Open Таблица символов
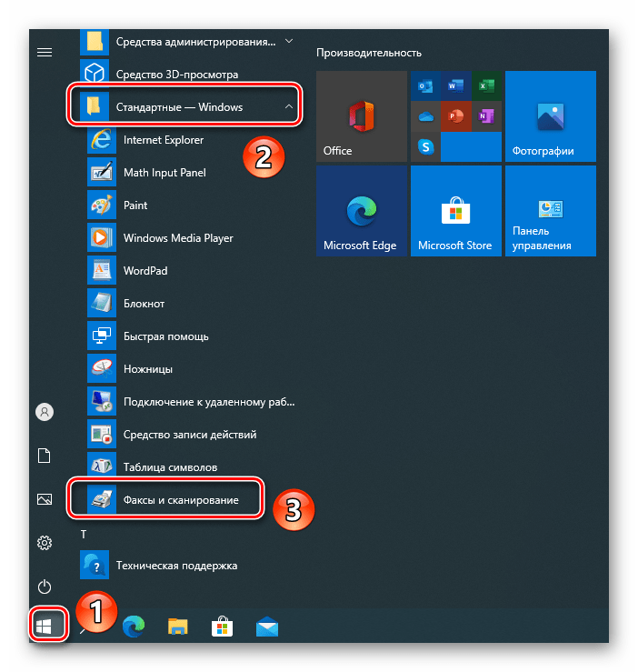 pos(191,467)
